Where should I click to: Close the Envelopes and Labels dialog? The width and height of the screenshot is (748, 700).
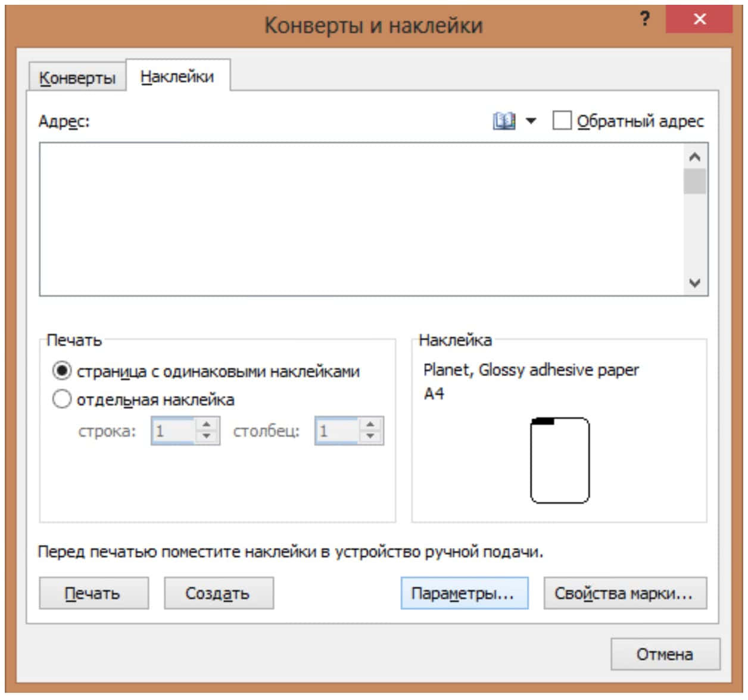click(699, 20)
